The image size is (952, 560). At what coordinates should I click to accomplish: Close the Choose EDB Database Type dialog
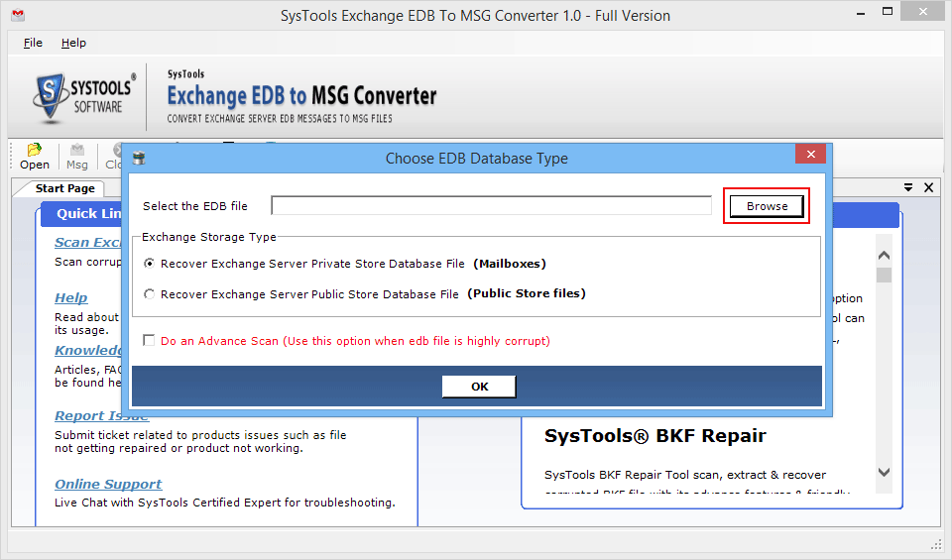pyautogui.click(x=810, y=154)
